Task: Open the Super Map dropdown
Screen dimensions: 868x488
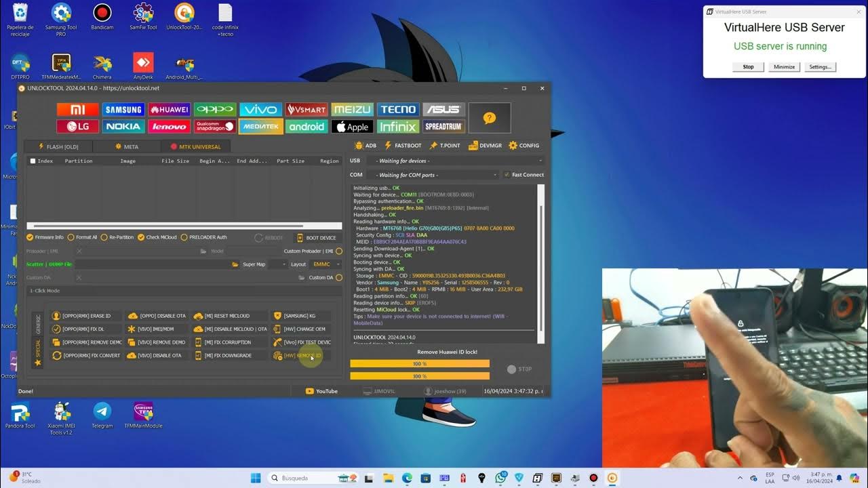Action: coord(277,264)
